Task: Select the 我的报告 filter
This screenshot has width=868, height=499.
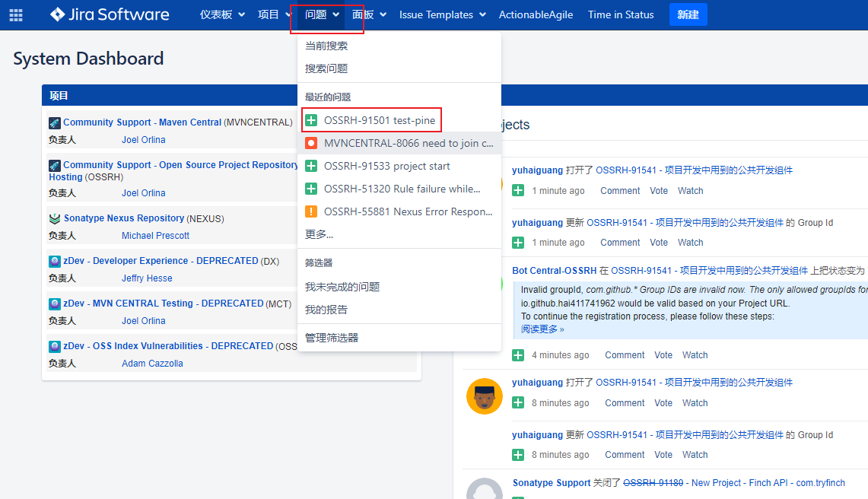Action: (399, 310)
